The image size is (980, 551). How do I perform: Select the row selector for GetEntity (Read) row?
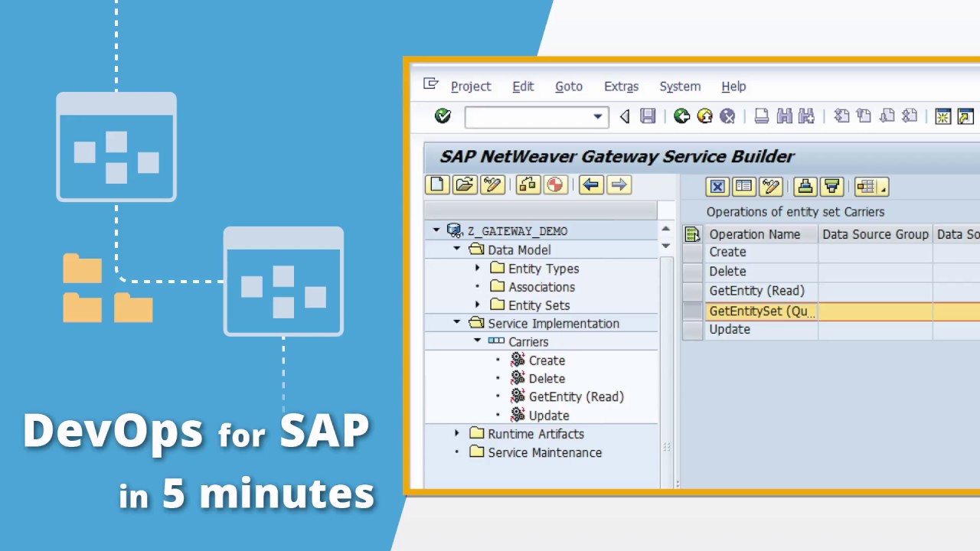pyautogui.click(x=692, y=291)
